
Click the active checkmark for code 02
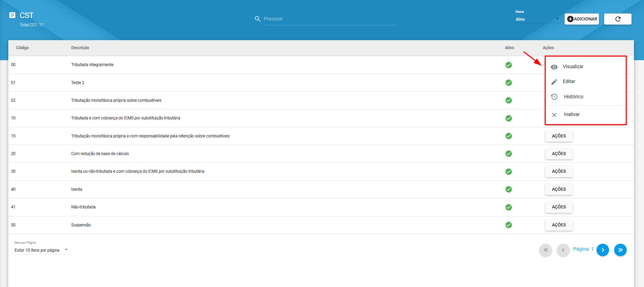508,100
